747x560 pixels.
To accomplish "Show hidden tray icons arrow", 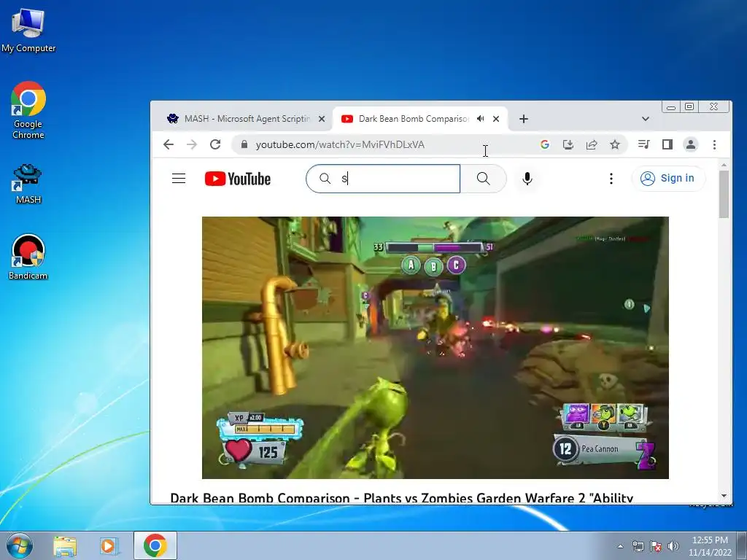I will (x=620, y=546).
